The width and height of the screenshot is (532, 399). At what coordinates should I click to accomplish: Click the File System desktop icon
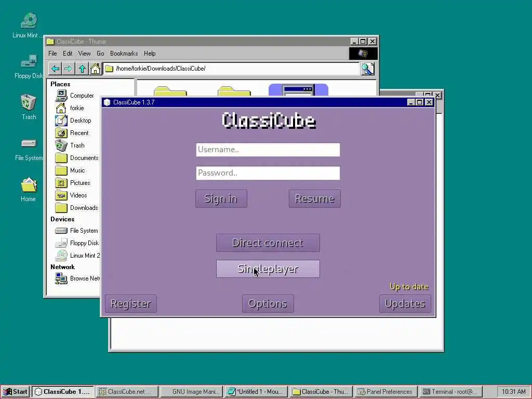[29, 149]
